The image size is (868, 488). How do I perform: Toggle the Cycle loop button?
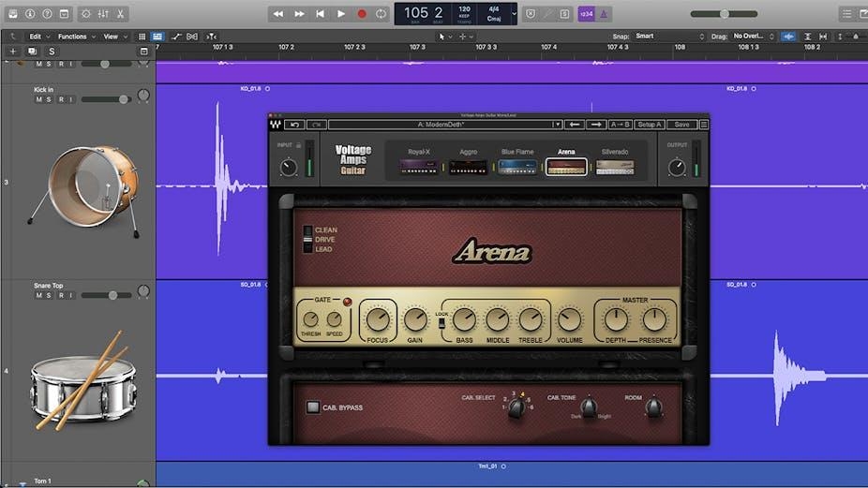point(381,14)
